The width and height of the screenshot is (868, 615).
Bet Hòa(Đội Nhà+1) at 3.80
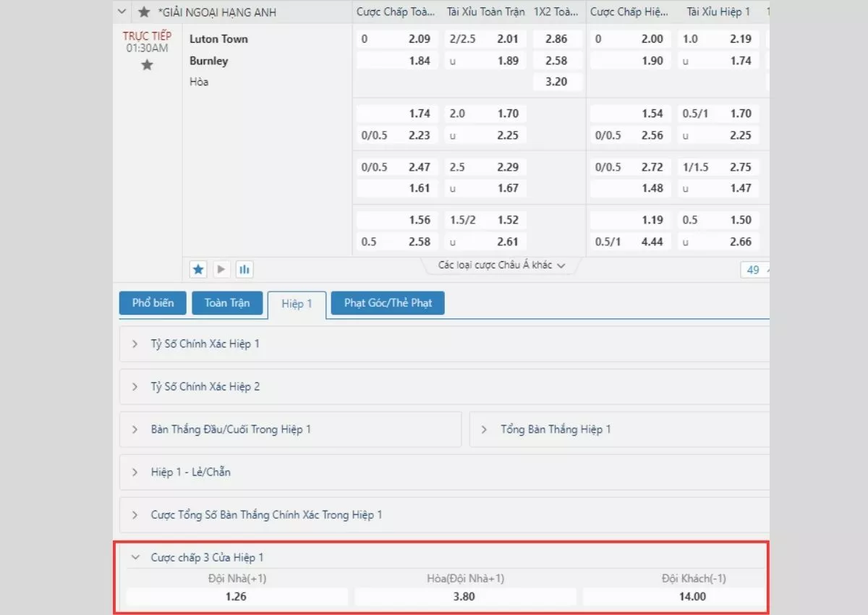pyautogui.click(x=465, y=597)
